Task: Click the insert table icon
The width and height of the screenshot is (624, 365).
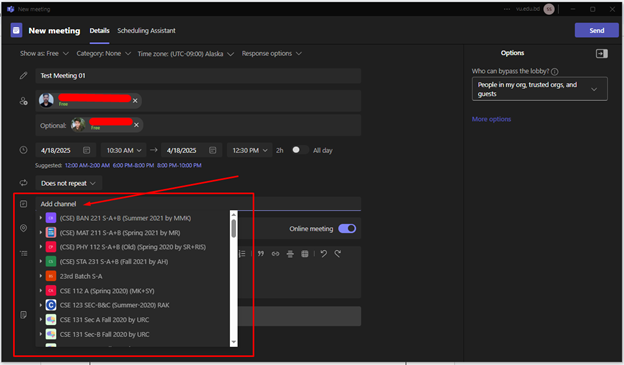Action: coord(304,254)
